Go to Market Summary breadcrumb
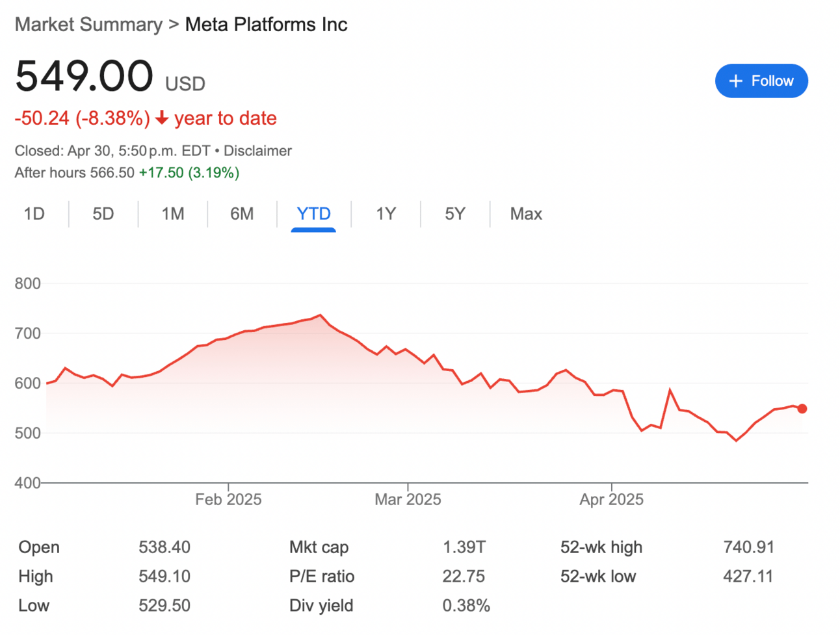Viewport: 840px width, 635px height. pyautogui.click(x=88, y=25)
